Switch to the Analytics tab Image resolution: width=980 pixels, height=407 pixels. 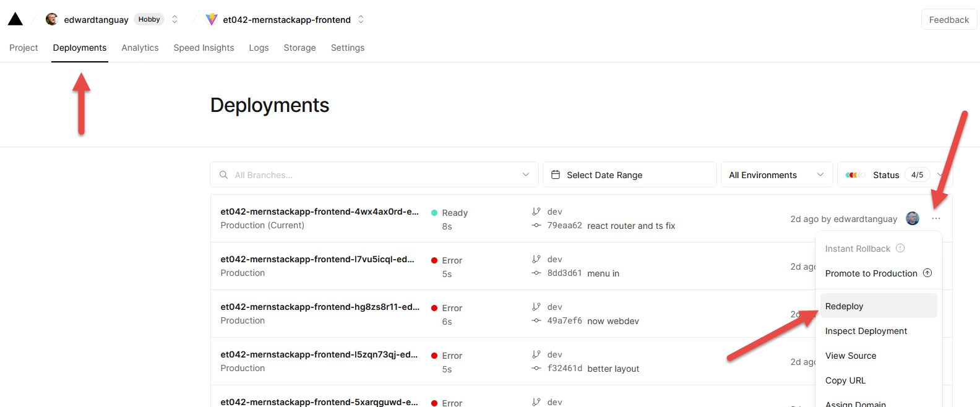click(140, 48)
